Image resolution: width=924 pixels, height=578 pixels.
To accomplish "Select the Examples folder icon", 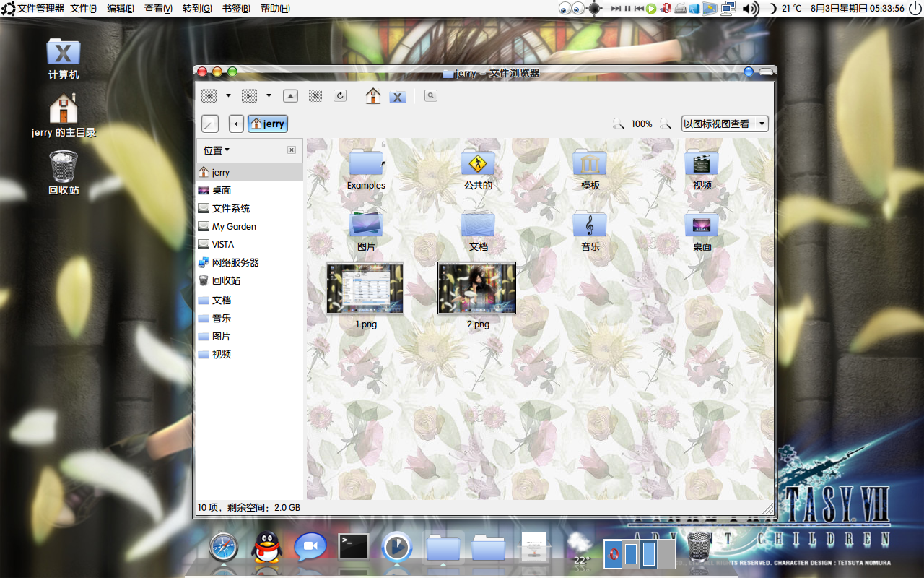I will tap(366, 164).
